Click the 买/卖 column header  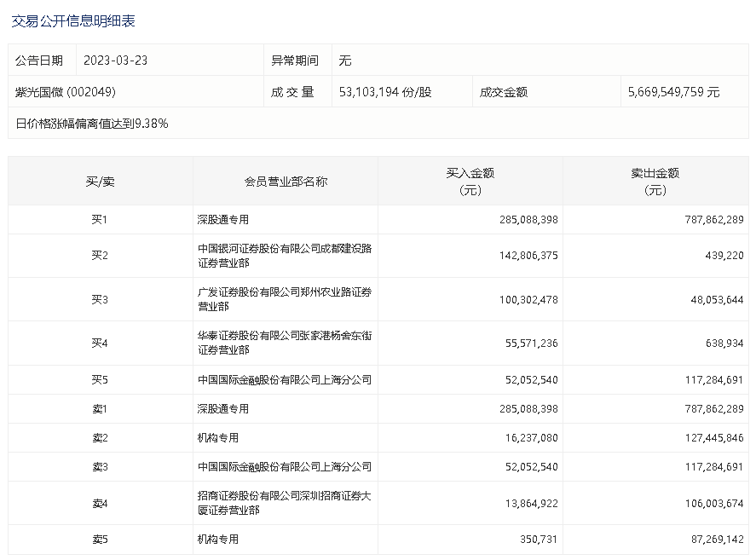pos(100,182)
